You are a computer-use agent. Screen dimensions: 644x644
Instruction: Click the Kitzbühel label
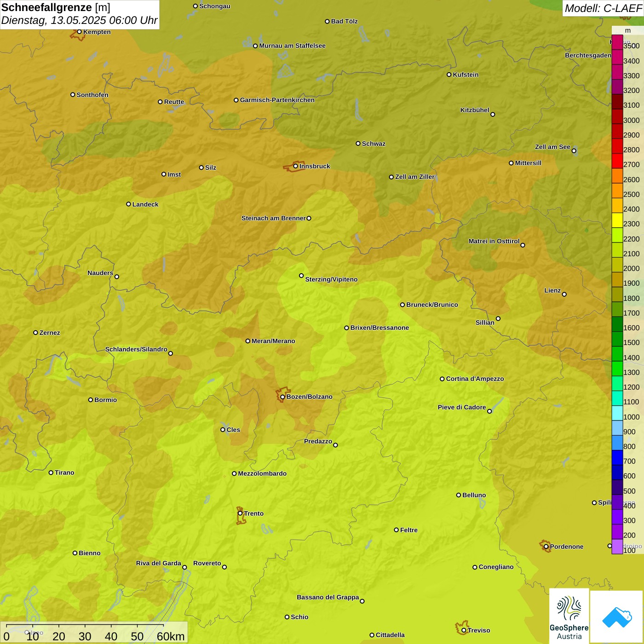pyautogui.click(x=475, y=110)
